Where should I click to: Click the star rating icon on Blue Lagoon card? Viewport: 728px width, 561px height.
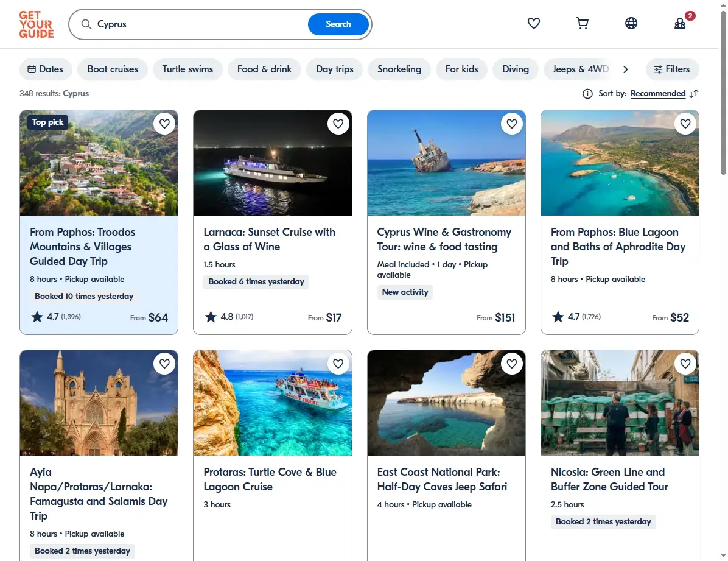558,317
